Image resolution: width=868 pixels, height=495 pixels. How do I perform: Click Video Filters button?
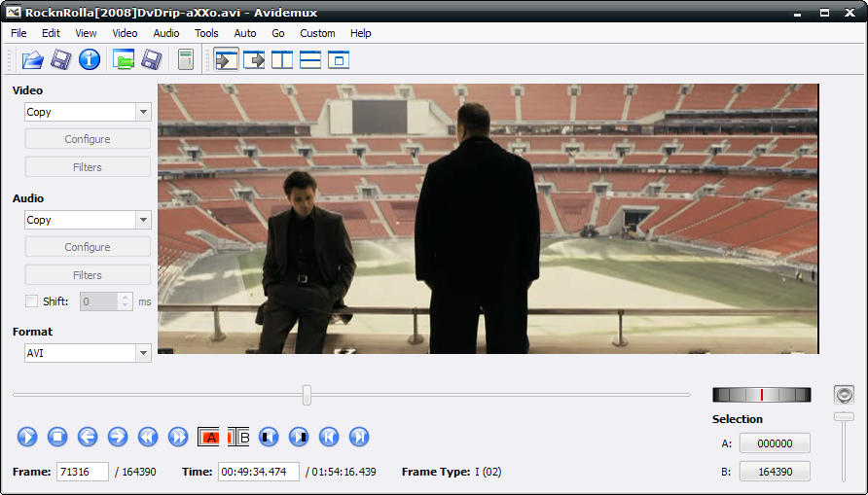click(88, 167)
